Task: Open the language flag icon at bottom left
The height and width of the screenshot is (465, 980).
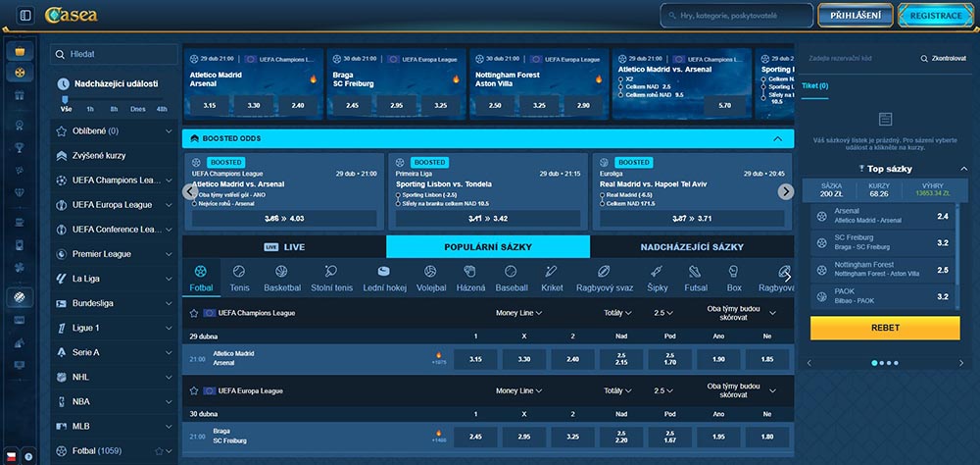Action: coord(11,455)
